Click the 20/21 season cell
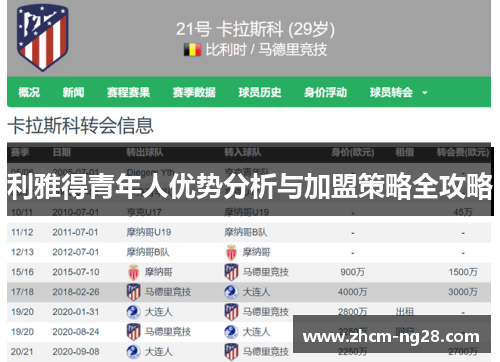Viewport: 500px width, 362px height. [22, 352]
